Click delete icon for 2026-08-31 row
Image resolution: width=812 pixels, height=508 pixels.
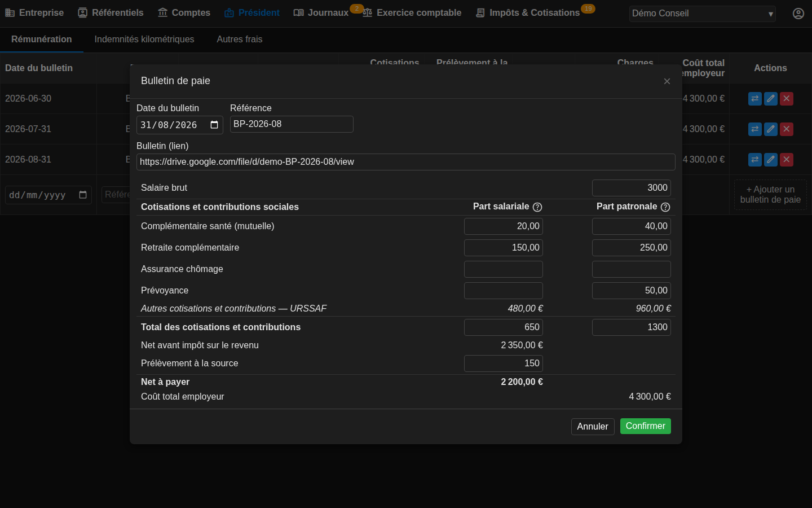[x=787, y=160]
